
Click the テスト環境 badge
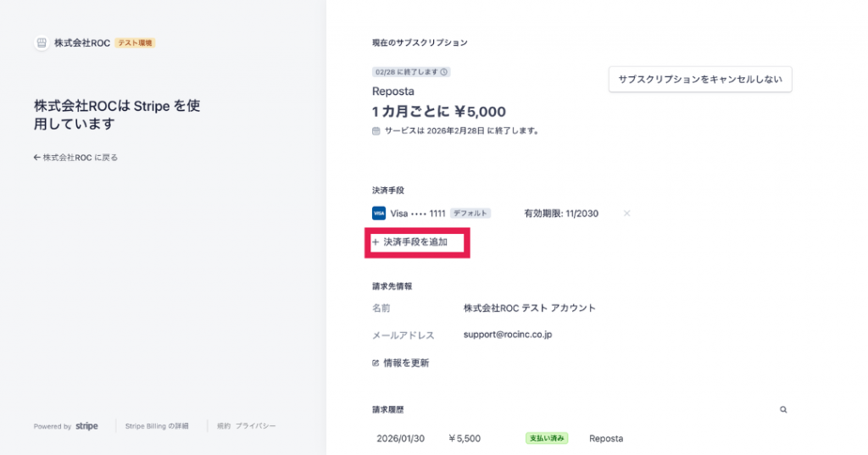point(135,43)
